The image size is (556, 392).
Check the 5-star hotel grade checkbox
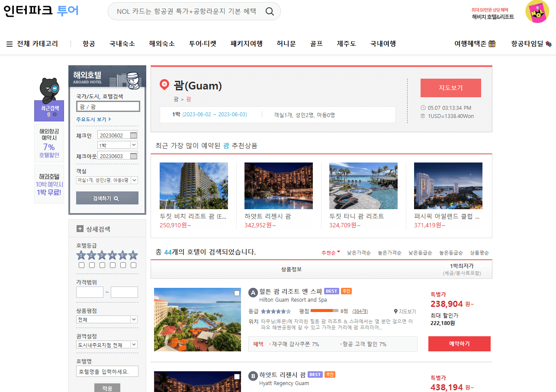point(123,265)
